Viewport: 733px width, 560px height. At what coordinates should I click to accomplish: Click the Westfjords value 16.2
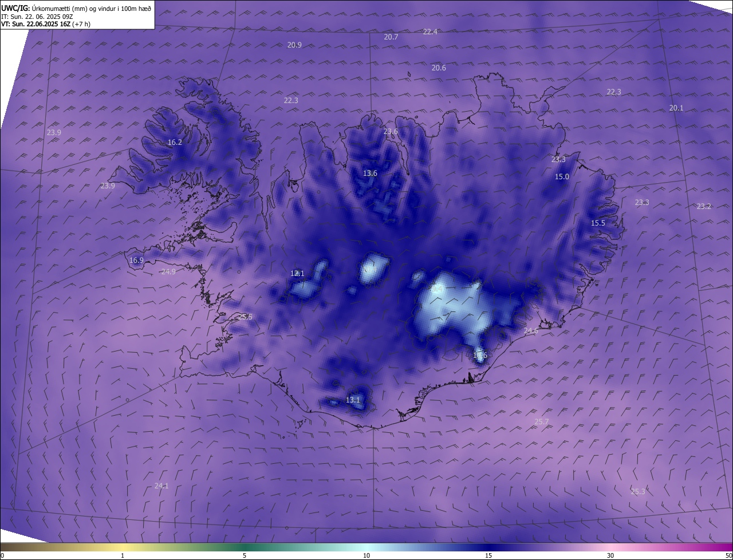[x=175, y=142]
